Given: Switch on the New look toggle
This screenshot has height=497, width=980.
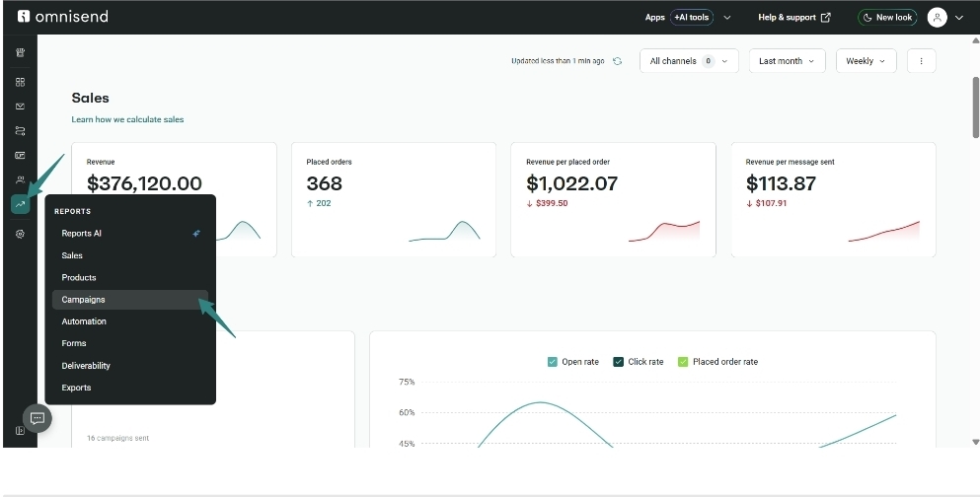Looking at the screenshot, I should pyautogui.click(x=887, y=18).
